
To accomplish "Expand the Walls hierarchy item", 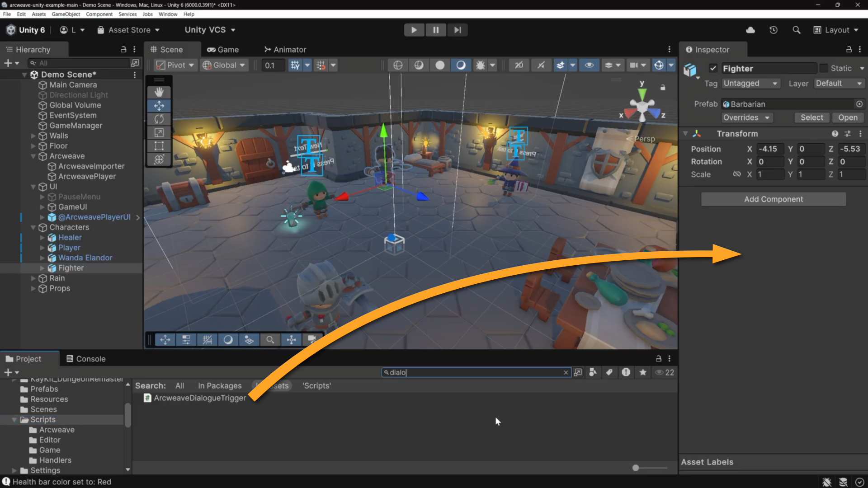I will coord(33,136).
